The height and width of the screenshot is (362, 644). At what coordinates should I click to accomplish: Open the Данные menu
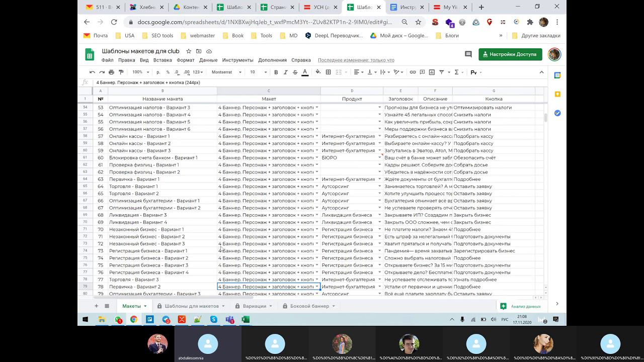click(208, 60)
